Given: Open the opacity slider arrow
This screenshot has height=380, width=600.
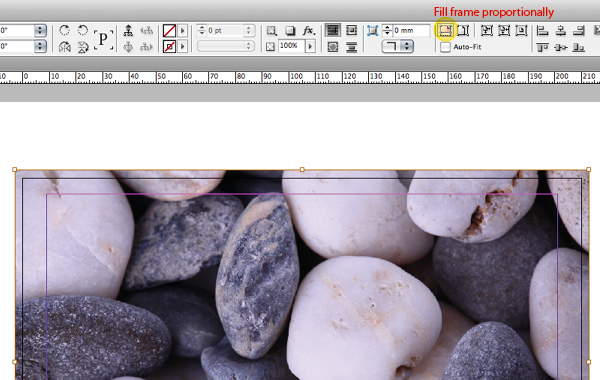Looking at the screenshot, I should pyautogui.click(x=310, y=46).
